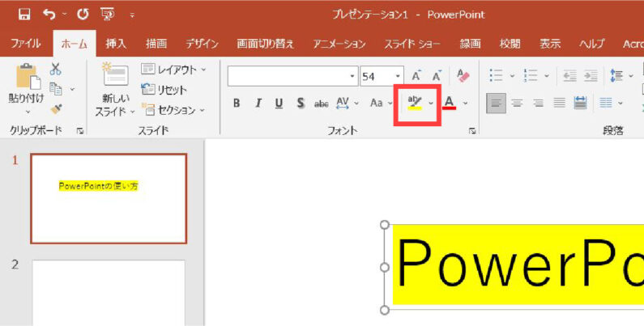644x326 pixels.
Task: Switch to the 表示 tab
Action: (550, 44)
